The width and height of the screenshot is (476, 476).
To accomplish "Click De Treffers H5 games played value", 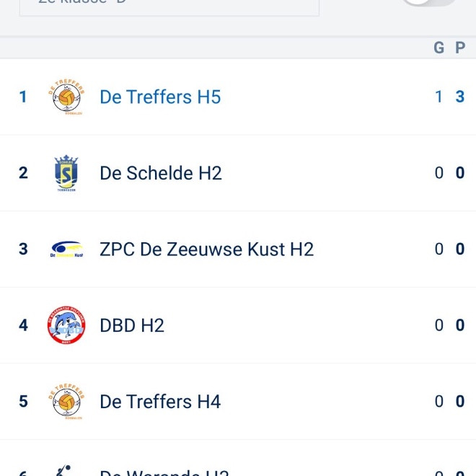I will tap(438, 97).
